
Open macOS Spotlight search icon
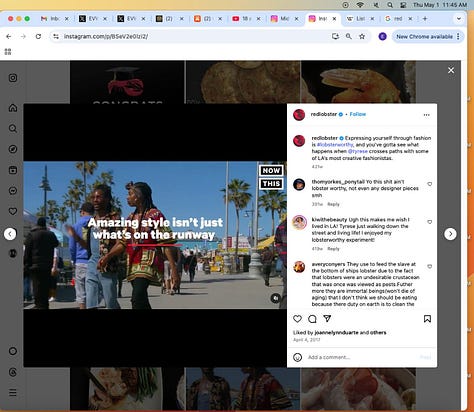pos(390,5)
